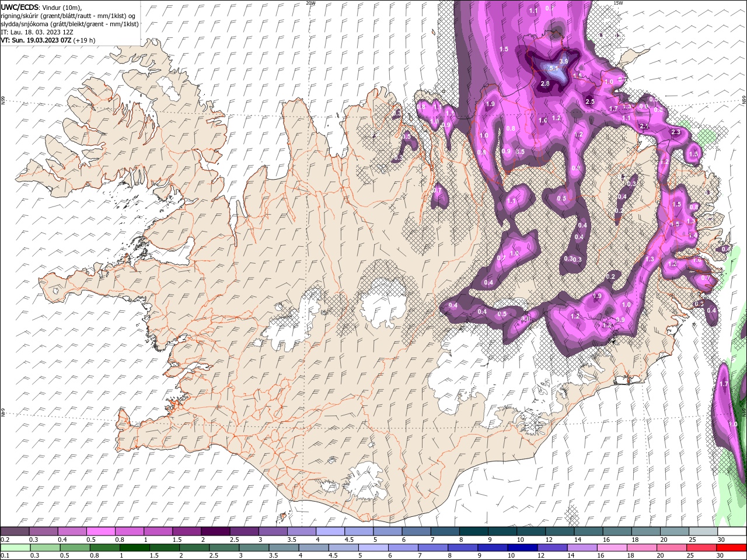This screenshot has width=747, height=560.
Task: Select the snow legend swatch between 1 and 1.5
Action: 158,531
